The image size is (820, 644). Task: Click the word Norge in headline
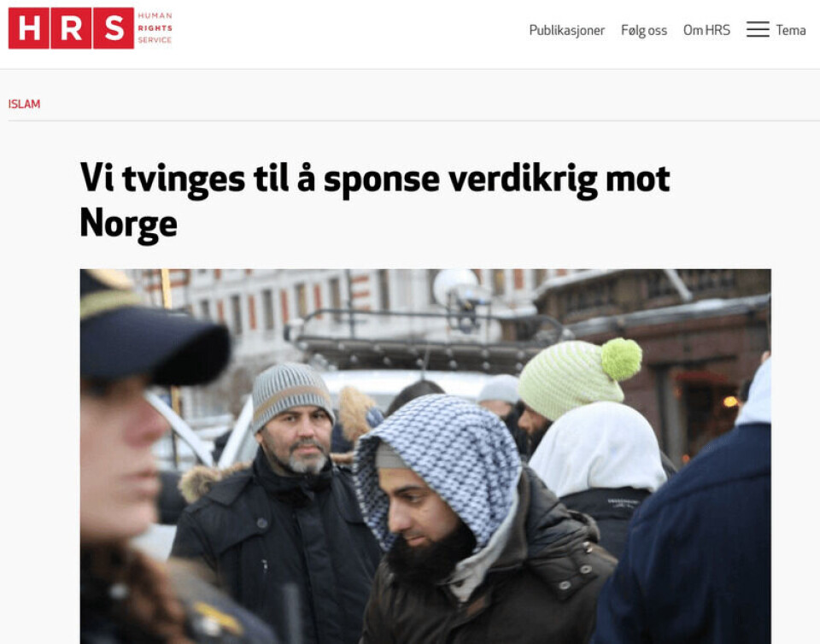pyautogui.click(x=129, y=225)
